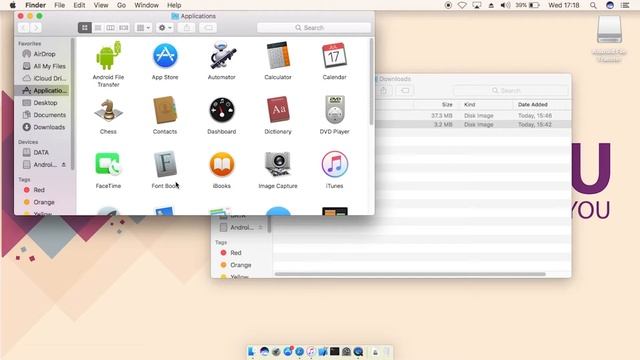The image size is (640, 360).
Task: Select the 3.2 MB disk image row
Action: coord(473,124)
